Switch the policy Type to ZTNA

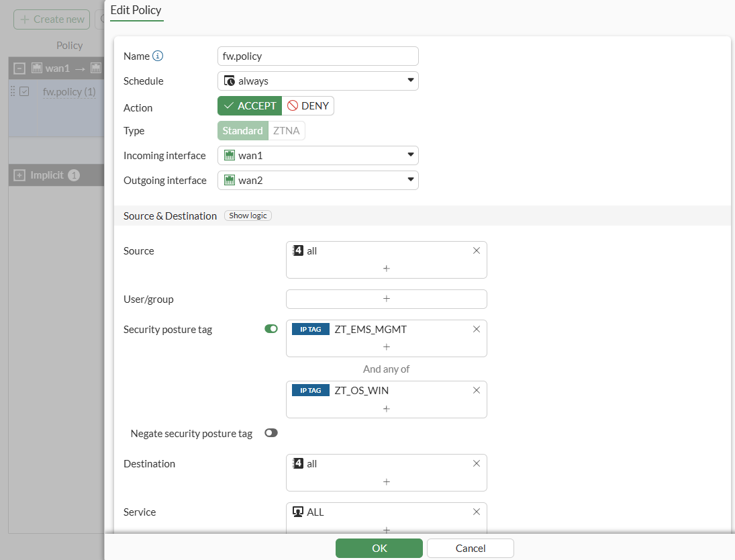[287, 130]
